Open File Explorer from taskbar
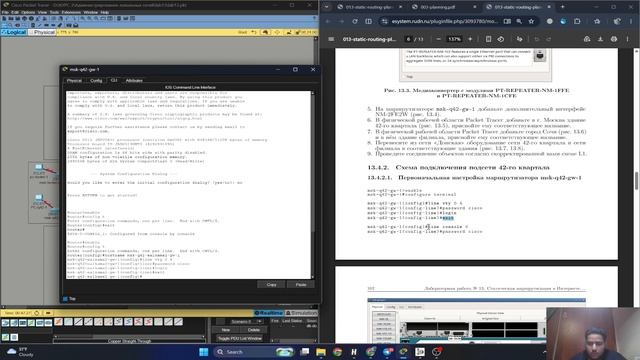Screen dimensions: 640x360 click(321, 352)
